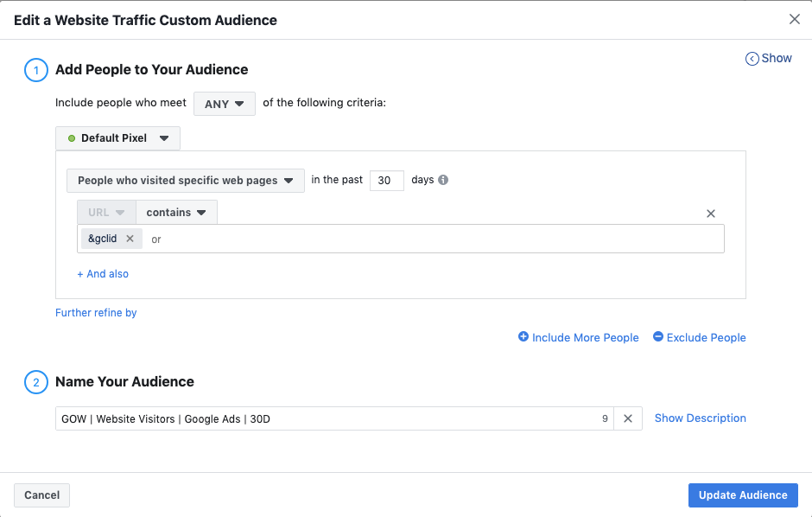
Task: Open the URL selector dropdown
Action: click(x=105, y=212)
